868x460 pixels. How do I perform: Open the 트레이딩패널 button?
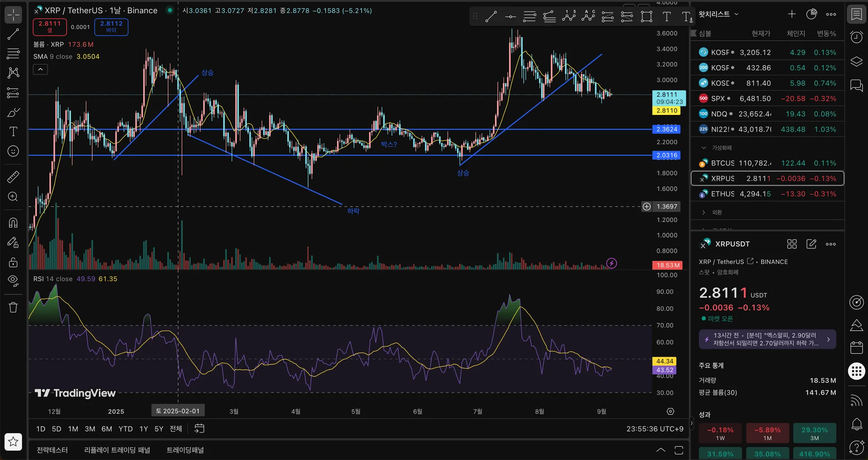tap(185, 450)
